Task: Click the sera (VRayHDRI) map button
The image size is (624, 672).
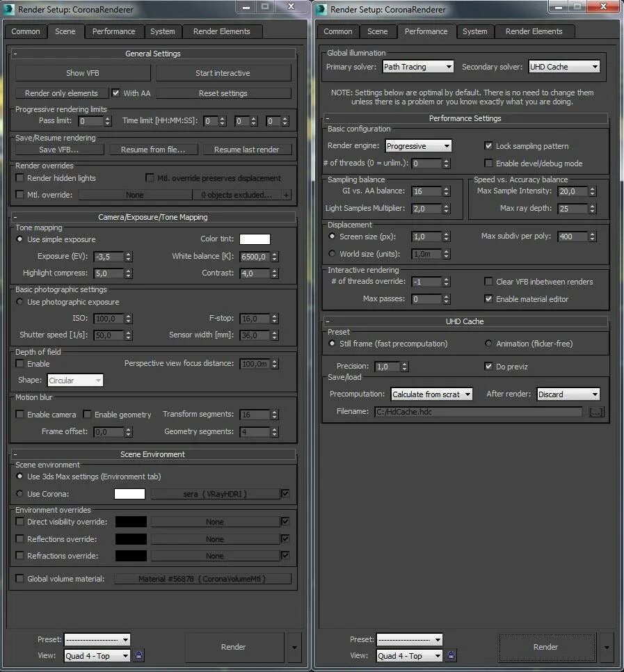Action: [215, 494]
